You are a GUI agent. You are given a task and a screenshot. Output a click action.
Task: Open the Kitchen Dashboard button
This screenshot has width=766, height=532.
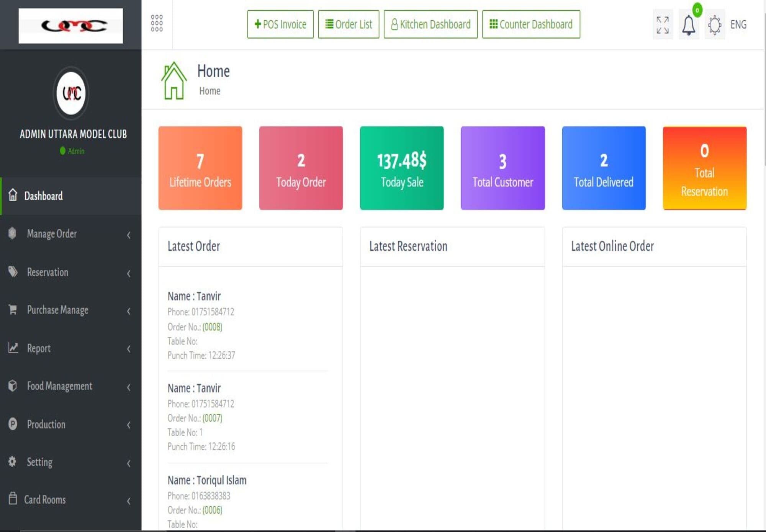[x=430, y=24]
